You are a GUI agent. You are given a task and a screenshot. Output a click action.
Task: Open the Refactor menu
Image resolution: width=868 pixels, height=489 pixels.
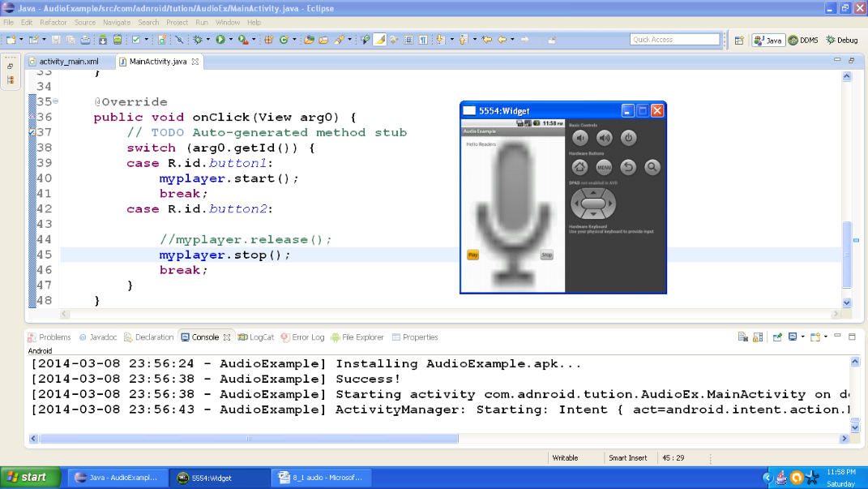point(53,22)
